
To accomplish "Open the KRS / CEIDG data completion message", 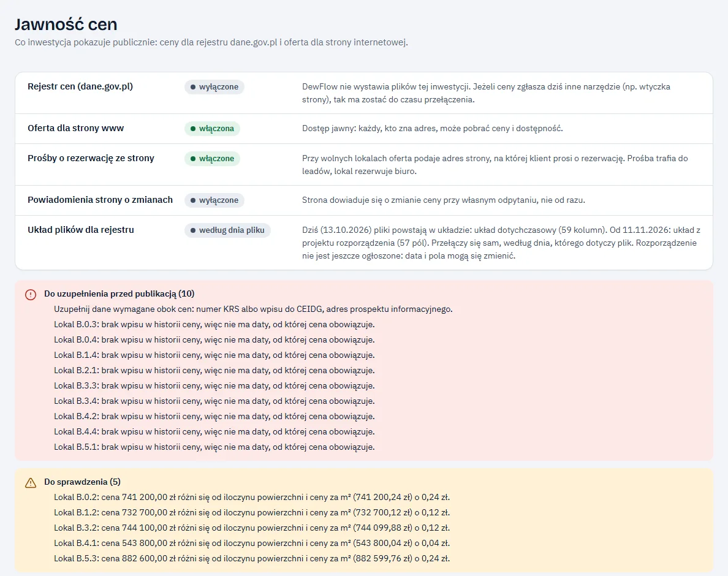I will tap(253, 309).
